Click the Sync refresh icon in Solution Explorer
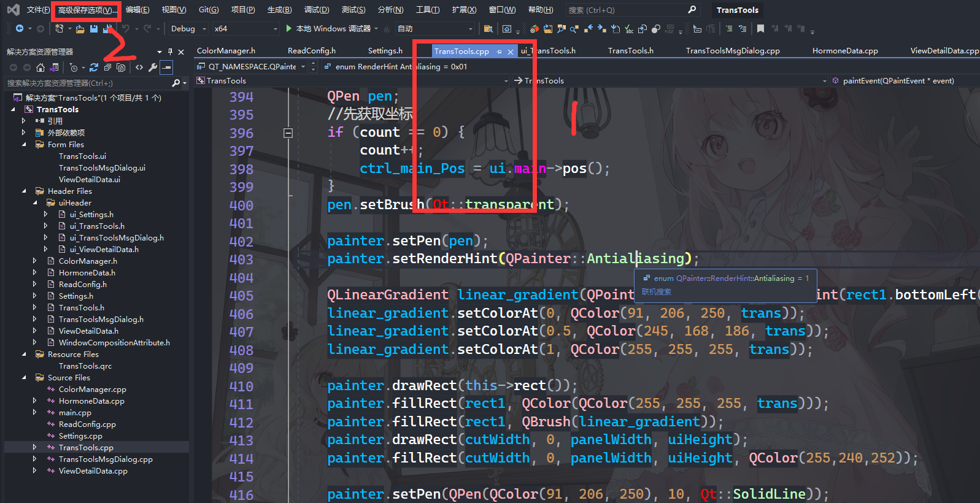 pyautogui.click(x=93, y=67)
